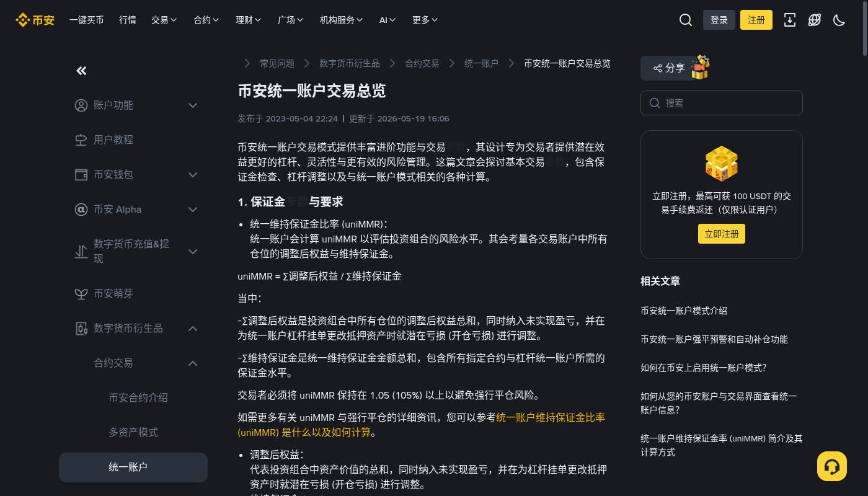
Task: Open the 理财 dropdown menu
Action: click(x=249, y=20)
